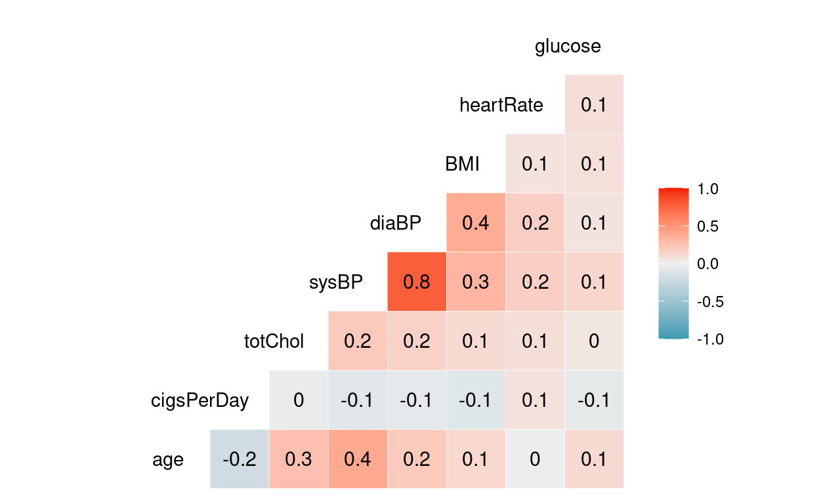Click the 0.3 cell in the sysBP row

(476, 282)
